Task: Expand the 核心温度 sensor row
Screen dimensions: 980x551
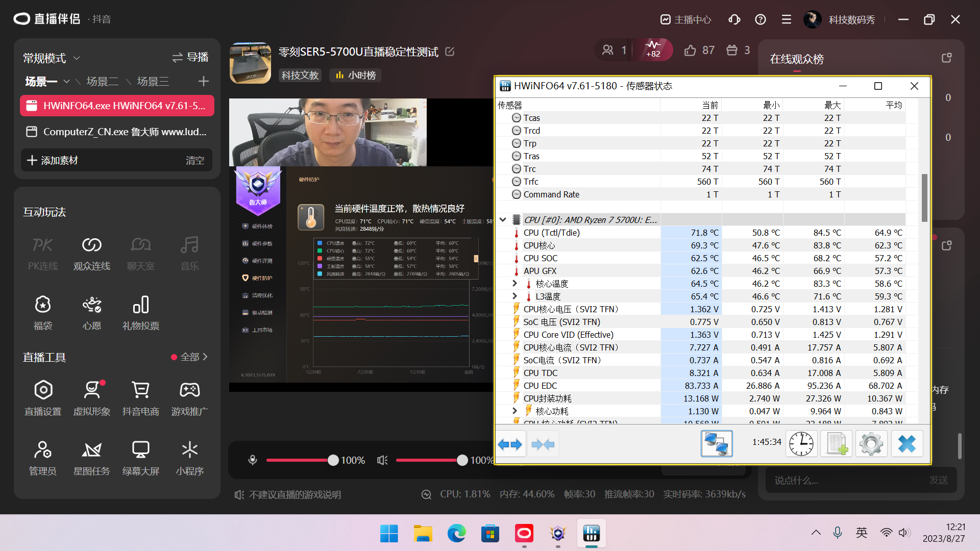Action: click(514, 283)
